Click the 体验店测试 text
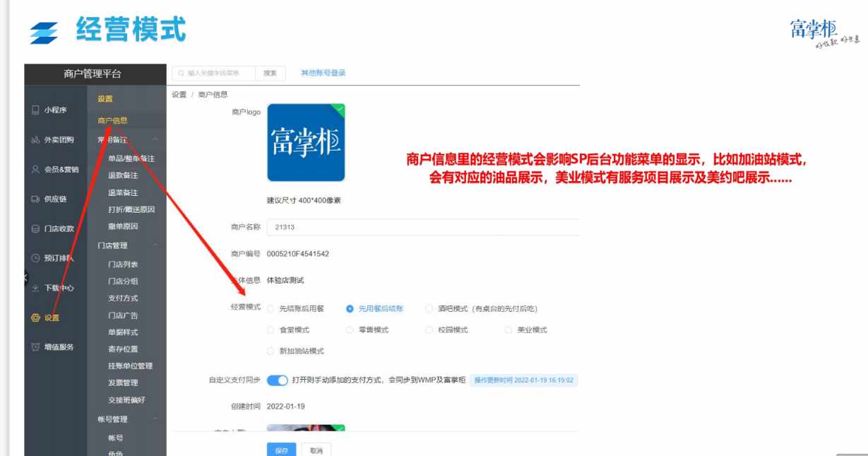 pyautogui.click(x=285, y=281)
